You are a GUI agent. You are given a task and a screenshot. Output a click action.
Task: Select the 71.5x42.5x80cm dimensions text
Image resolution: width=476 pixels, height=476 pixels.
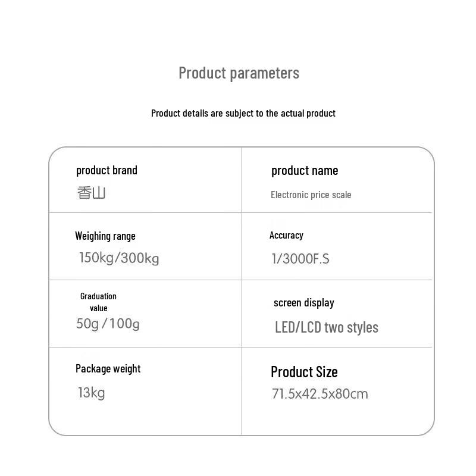click(320, 393)
